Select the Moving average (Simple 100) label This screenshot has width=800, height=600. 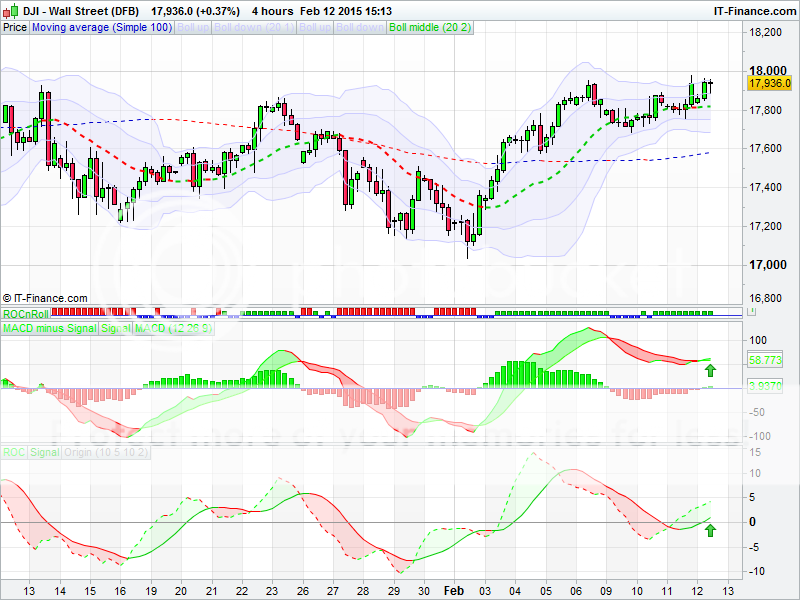(101, 28)
